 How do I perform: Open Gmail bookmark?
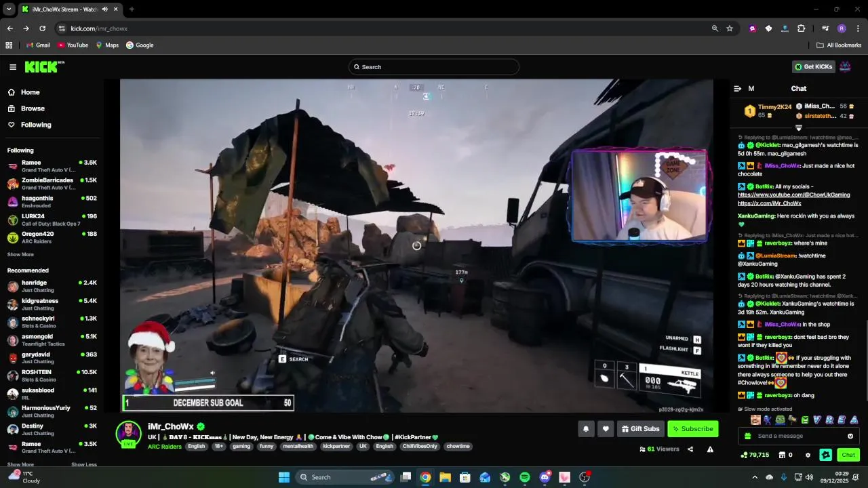(x=38, y=45)
